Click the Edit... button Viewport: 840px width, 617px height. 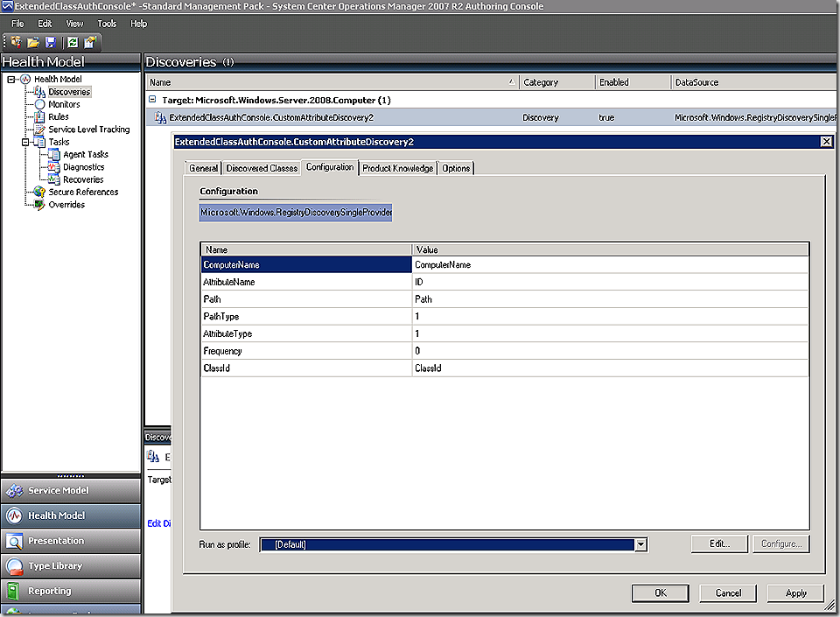click(x=718, y=544)
